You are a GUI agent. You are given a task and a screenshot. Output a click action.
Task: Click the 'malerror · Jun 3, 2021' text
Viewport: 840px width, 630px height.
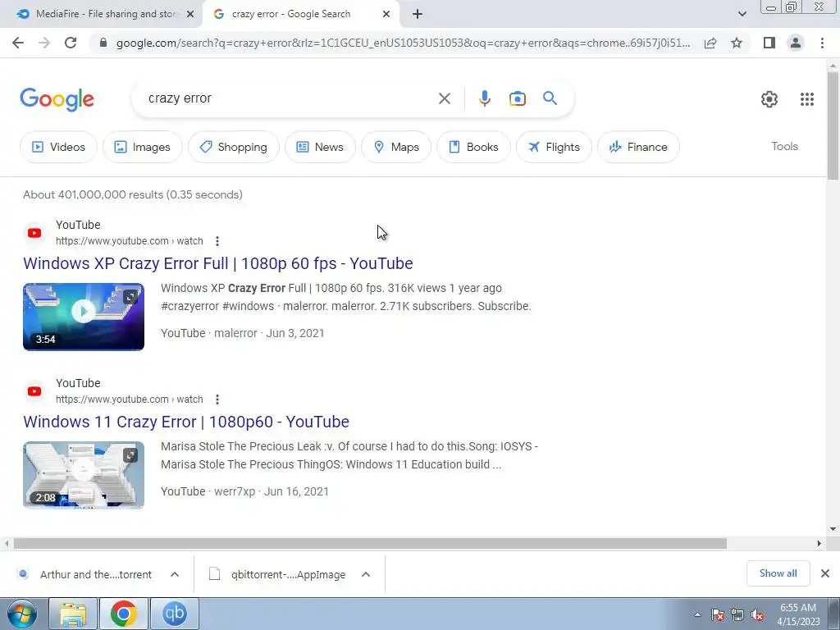(x=269, y=333)
